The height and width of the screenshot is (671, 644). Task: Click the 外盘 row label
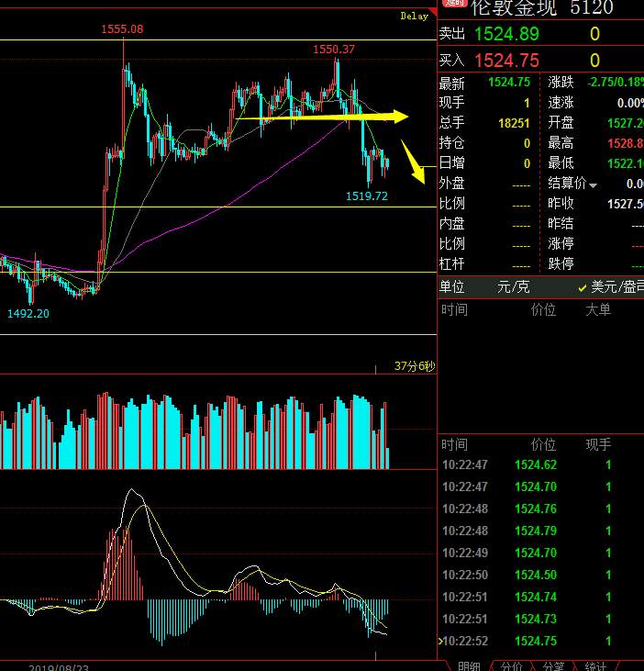tap(451, 184)
